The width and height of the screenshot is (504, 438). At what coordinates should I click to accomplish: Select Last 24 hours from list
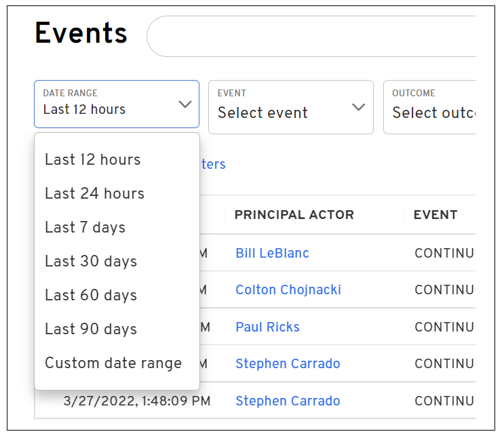click(94, 194)
